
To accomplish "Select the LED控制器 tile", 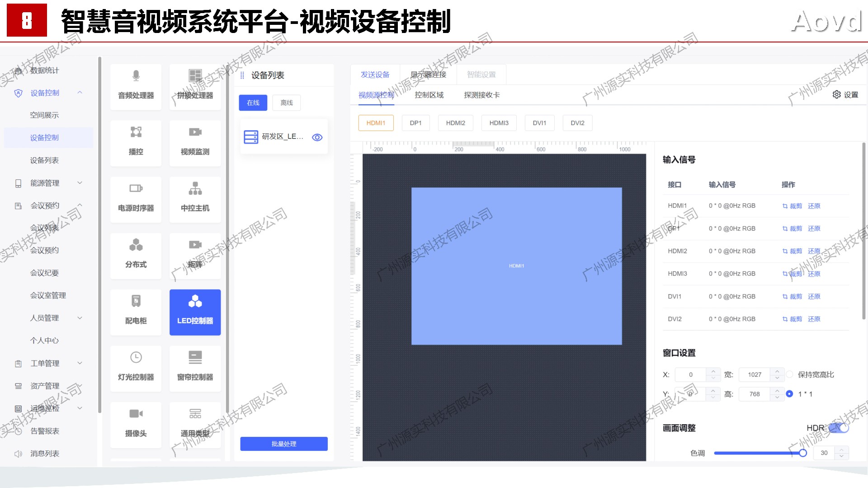I will click(x=195, y=312).
